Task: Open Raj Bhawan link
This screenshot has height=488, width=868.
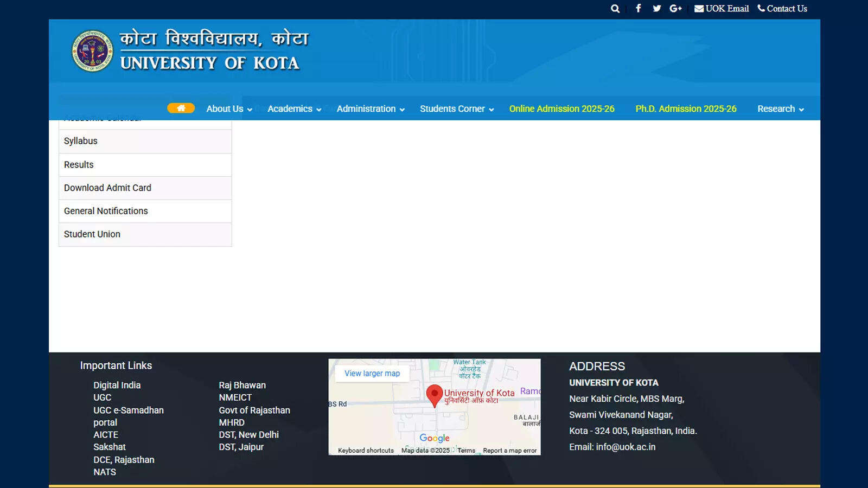Action: (242, 385)
